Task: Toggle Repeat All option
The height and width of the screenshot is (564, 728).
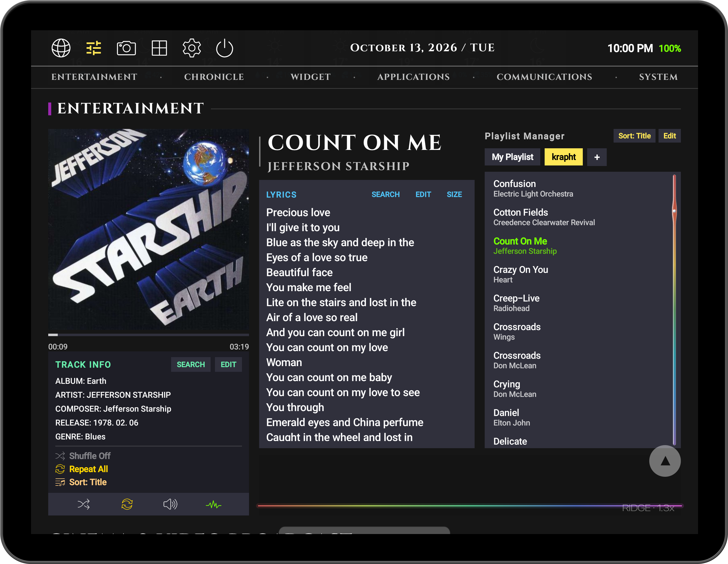Action: [82, 469]
